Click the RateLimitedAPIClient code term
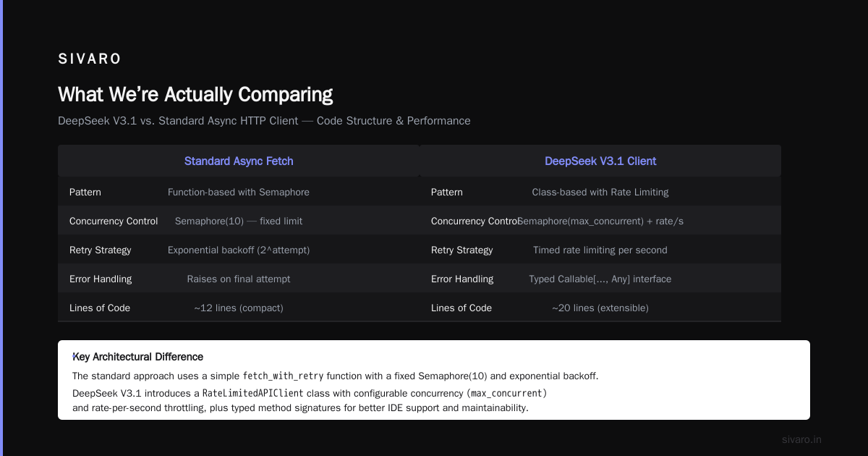The height and width of the screenshot is (456, 868). click(x=252, y=394)
